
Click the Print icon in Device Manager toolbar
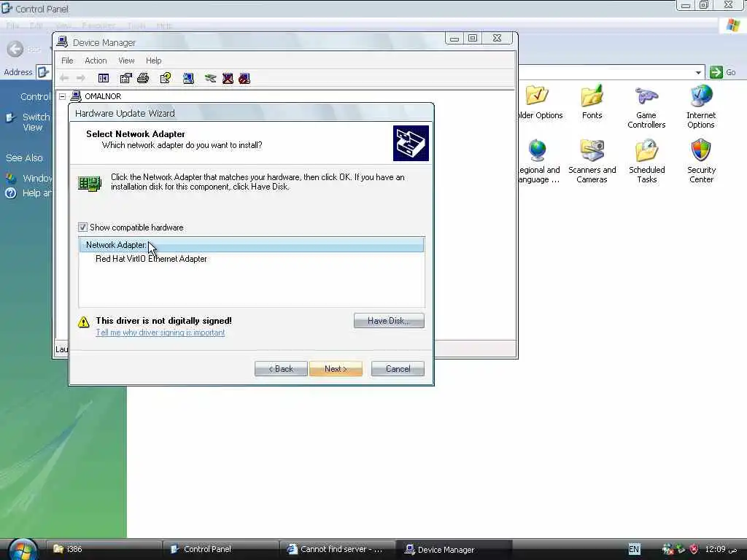pos(143,78)
